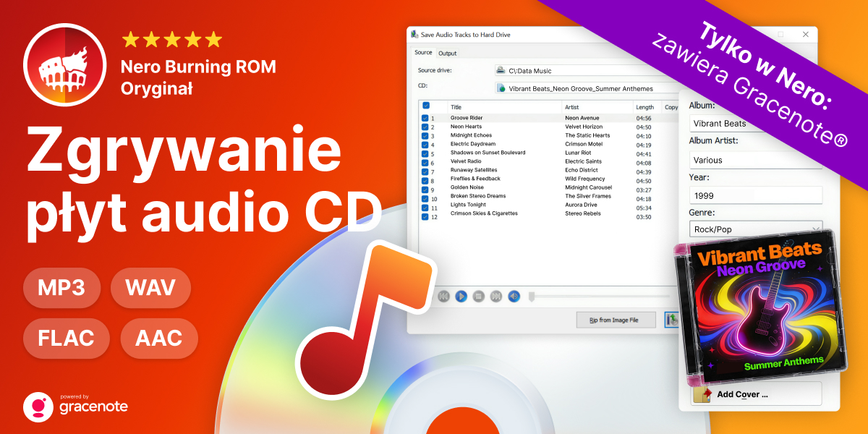Select the Velvet Radio track title
Viewport: 868px width, 434px height.
point(466,161)
